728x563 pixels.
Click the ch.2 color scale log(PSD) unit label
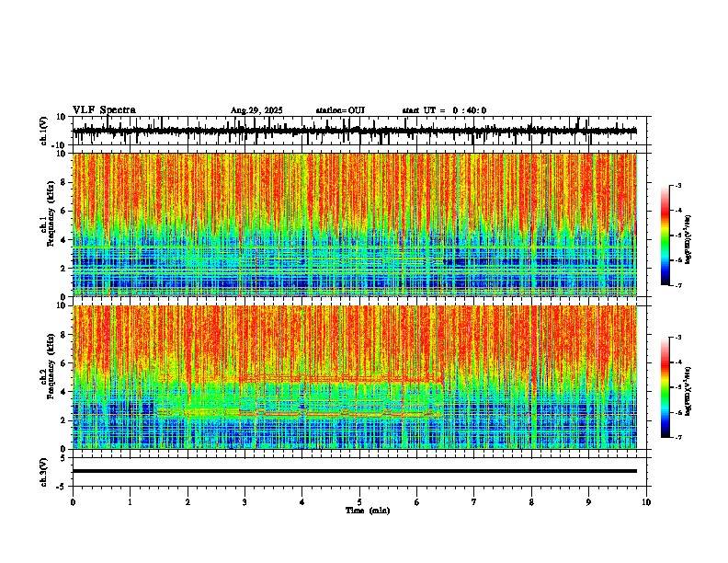(x=688, y=392)
